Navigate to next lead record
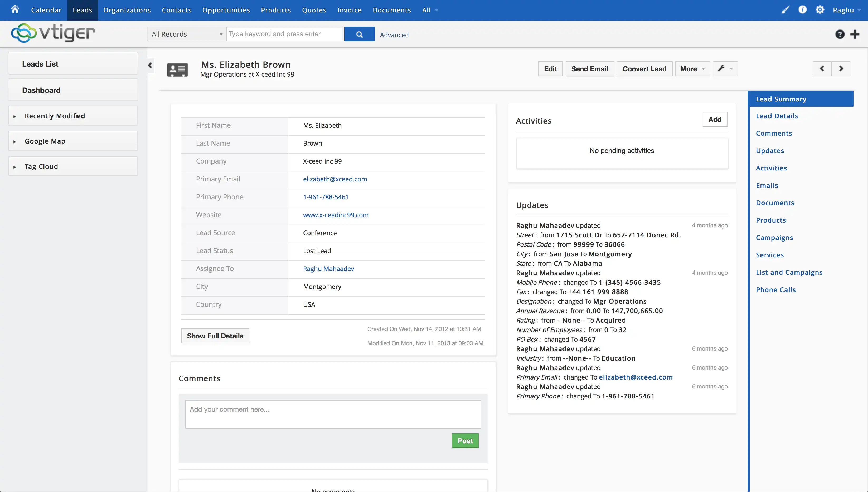Screen dimensions: 868x492 click(x=841, y=68)
